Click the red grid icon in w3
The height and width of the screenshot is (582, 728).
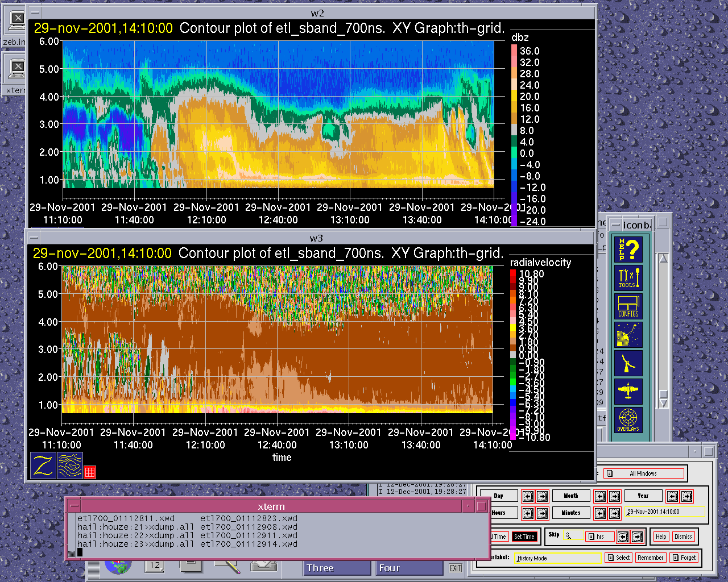[x=90, y=472]
